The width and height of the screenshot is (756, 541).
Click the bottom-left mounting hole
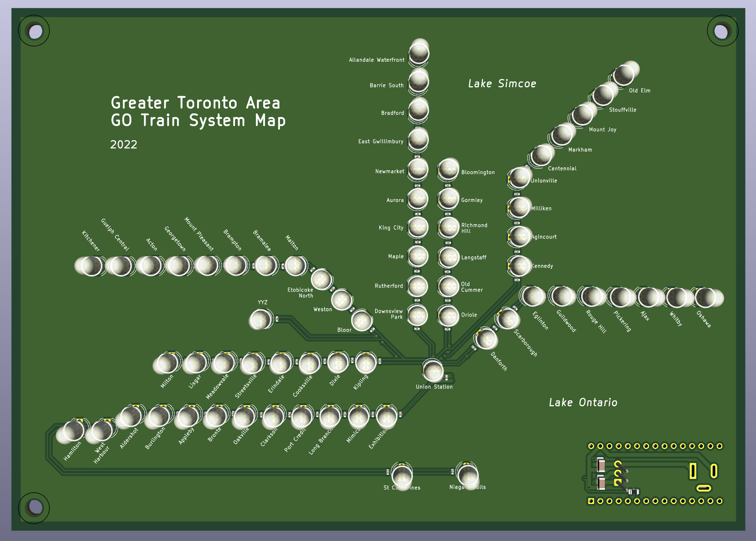34,508
